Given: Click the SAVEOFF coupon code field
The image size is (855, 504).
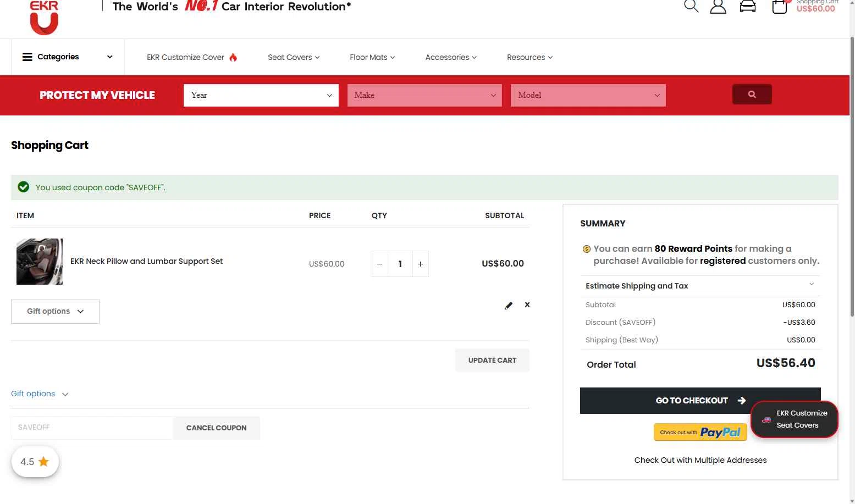Looking at the screenshot, I should click(92, 428).
